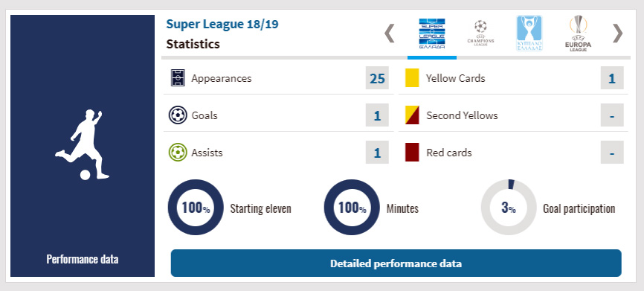Select the Champions League logo tab
Image resolution: width=644 pixels, height=291 pixels.
(x=480, y=33)
